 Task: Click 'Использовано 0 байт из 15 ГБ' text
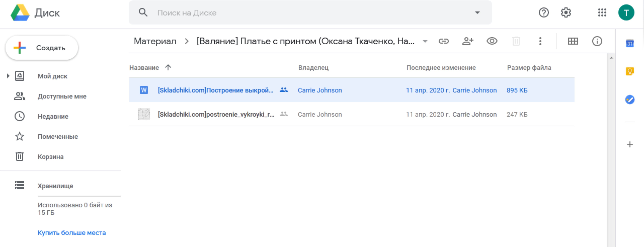(75, 209)
